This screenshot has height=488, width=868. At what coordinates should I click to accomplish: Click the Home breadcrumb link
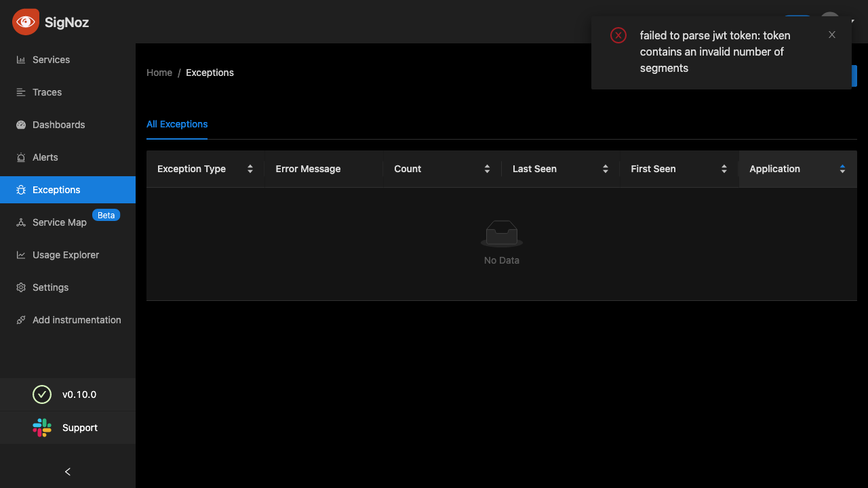click(159, 73)
